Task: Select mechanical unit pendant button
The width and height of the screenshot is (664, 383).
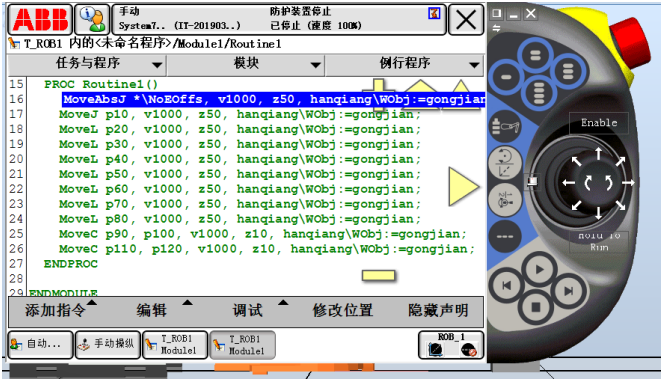Action: tap(505, 127)
